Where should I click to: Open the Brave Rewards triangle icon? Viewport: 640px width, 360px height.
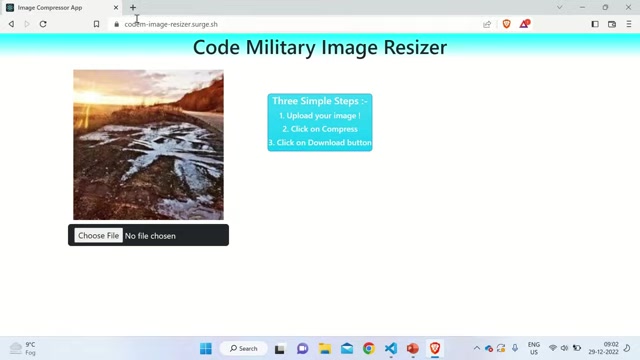click(x=524, y=24)
